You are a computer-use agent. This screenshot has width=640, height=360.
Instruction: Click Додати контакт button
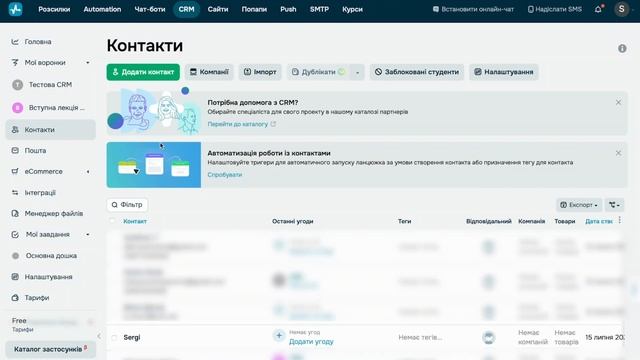click(x=143, y=72)
